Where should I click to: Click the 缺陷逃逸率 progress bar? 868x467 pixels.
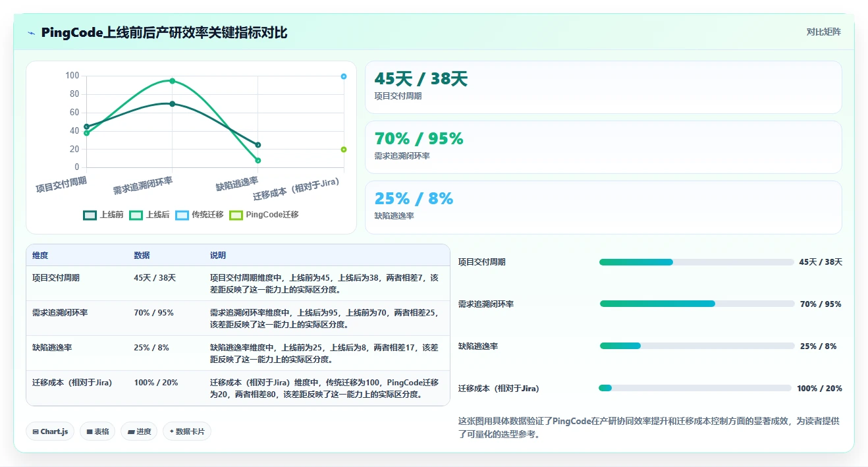697,346
